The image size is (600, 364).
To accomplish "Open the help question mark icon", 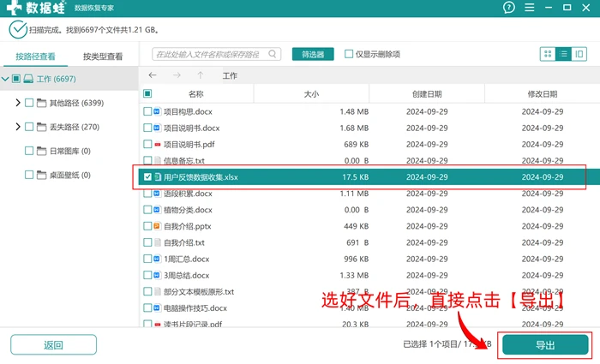I will point(508,8).
